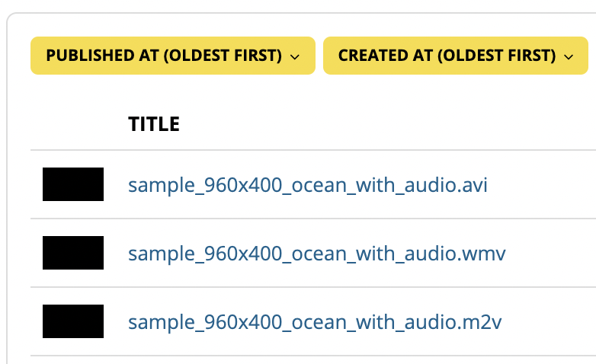Screen dimensions: 596x364
Task: Expand the yellow Published At sort button
Action: [x=173, y=56]
